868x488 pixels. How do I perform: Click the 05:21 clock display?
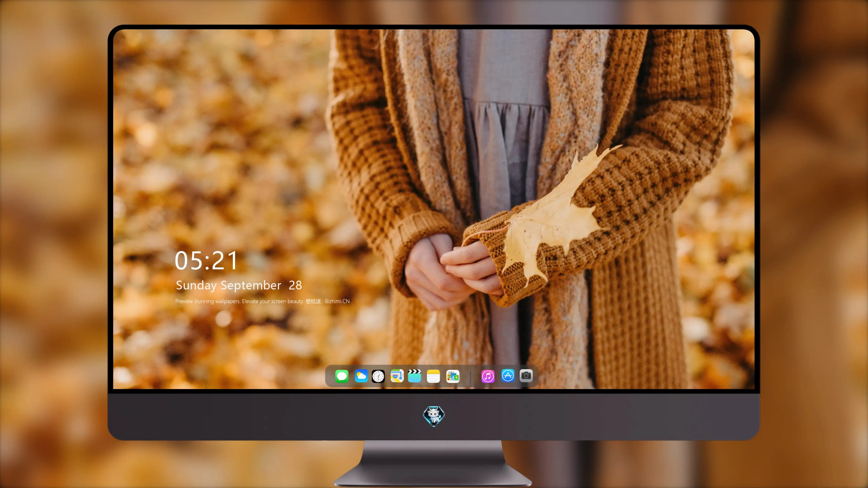[x=206, y=261]
